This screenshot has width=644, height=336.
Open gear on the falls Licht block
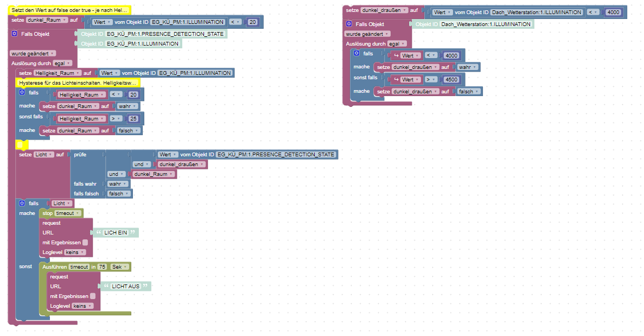coord(22,204)
